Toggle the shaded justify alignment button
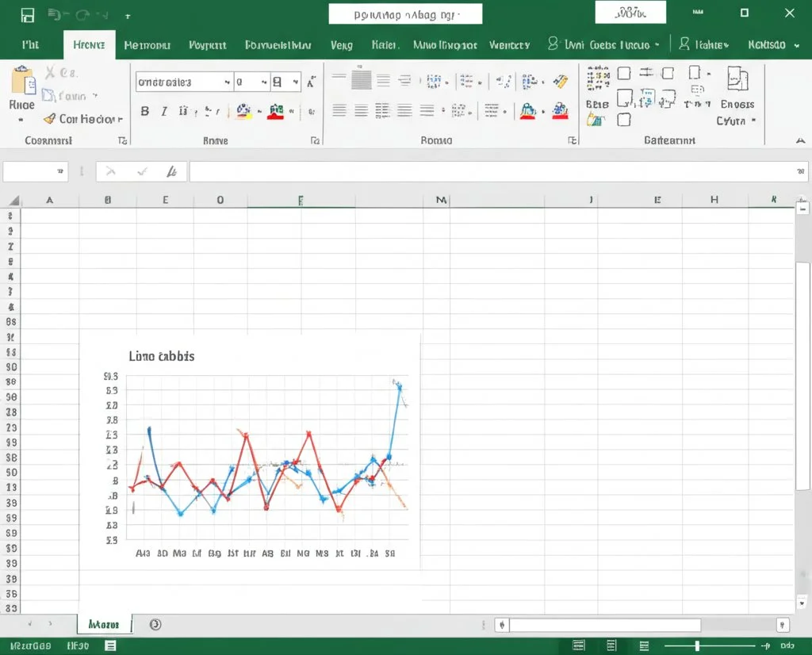Image resolution: width=812 pixels, height=655 pixels. pyautogui.click(x=361, y=80)
